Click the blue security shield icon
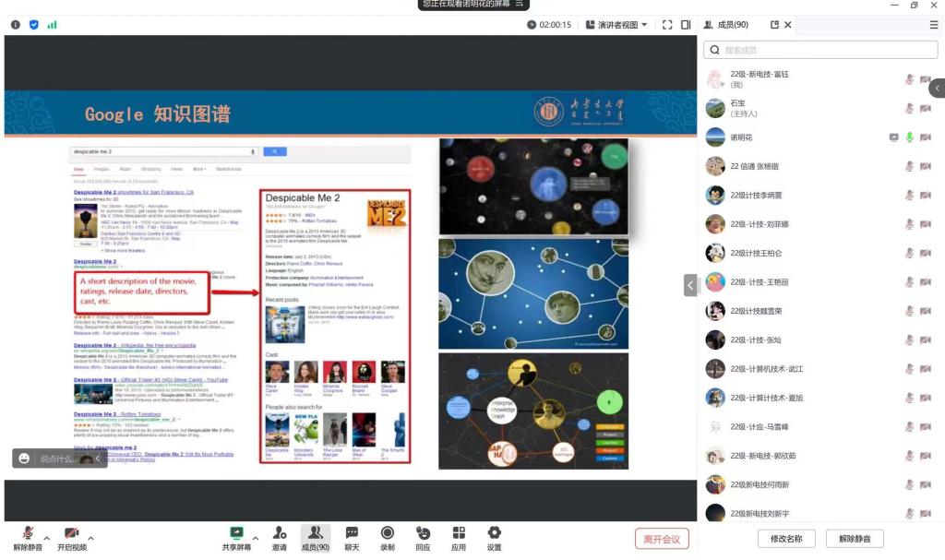Screen dimensions: 945x560 point(34,25)
